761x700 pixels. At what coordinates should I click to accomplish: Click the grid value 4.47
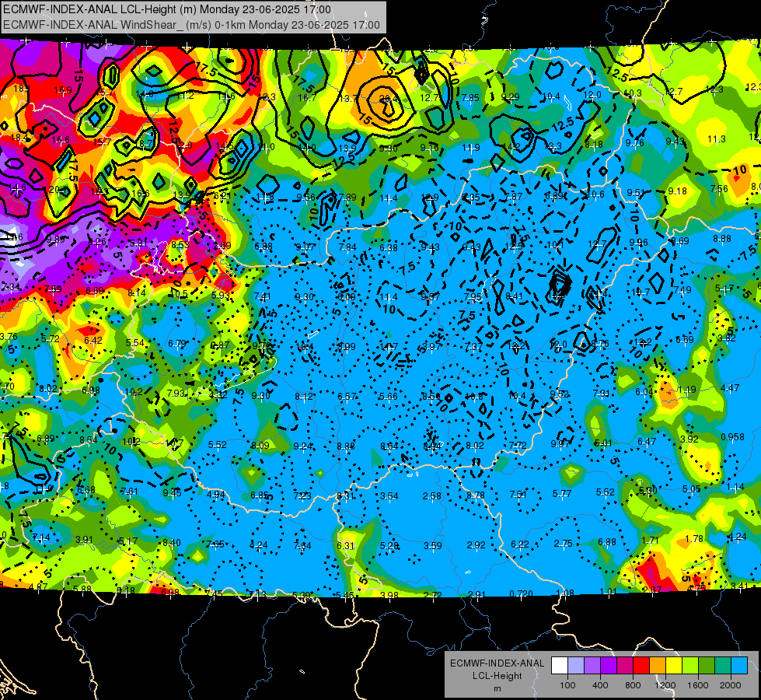coord(730,387)
